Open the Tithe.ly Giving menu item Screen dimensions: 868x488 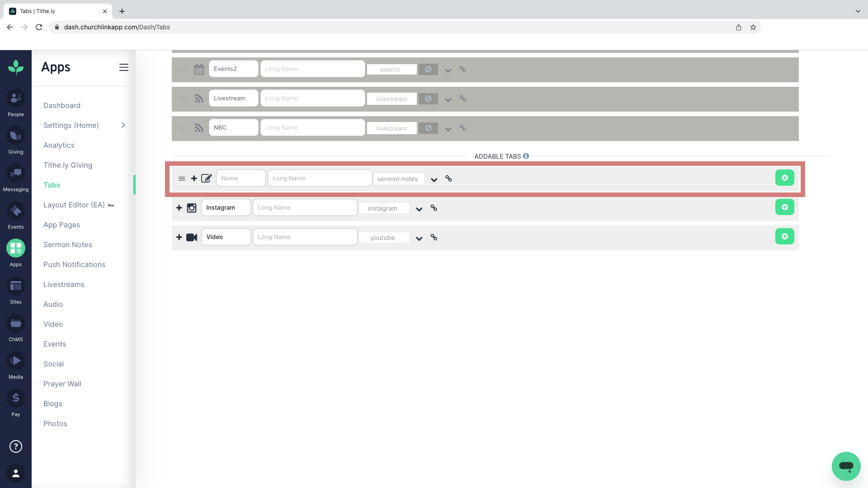pos(68,165)
